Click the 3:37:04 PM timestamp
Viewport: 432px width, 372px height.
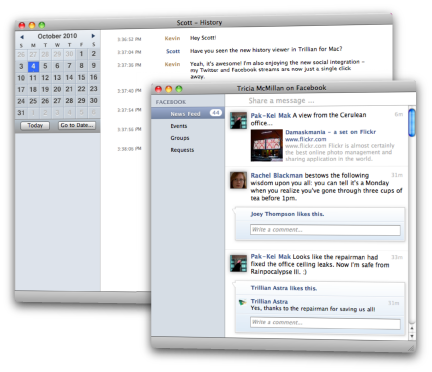pyautogui.click(x=129, y=52)
